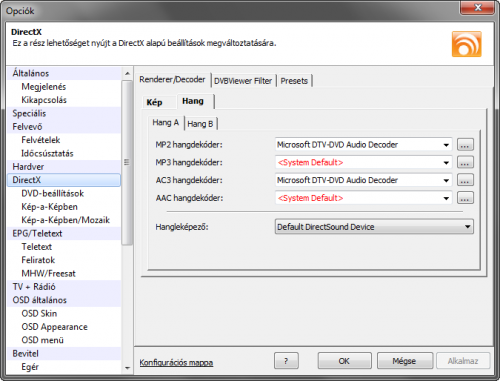Click the options tree scrollbar thumb
Screen dimensions: 500x381
point(127,163)
